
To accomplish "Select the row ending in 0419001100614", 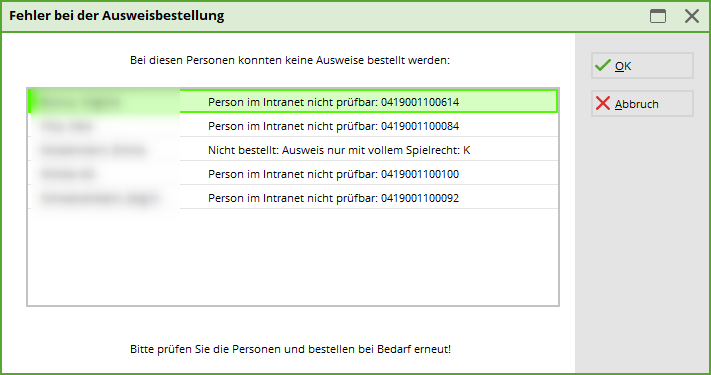I will coord(293,101).
